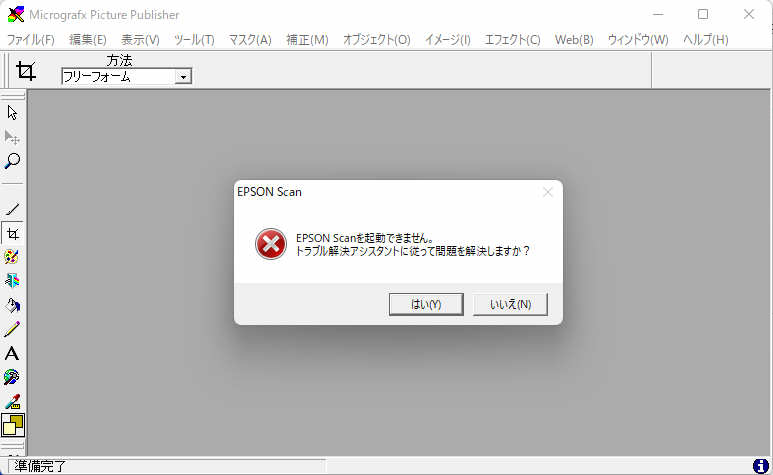The width and height of the screenshot is (773, 475).
Task: Select the arrow selection tool
Action: pos(12,113)
